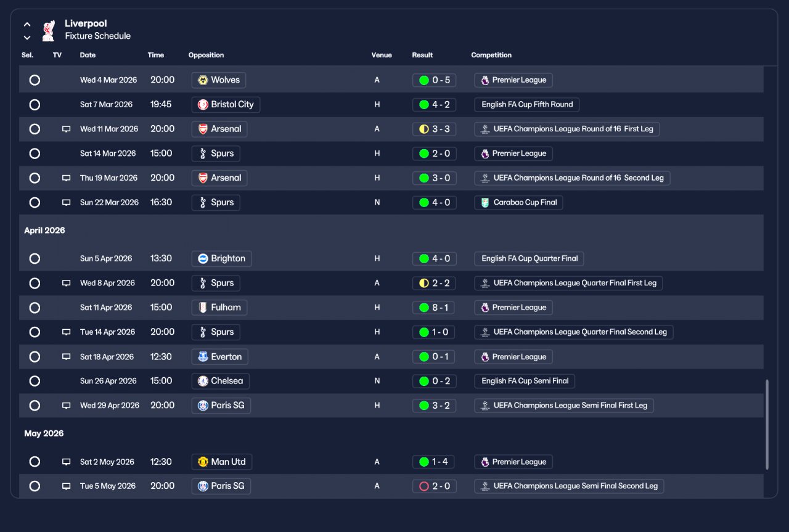The image size is (789, 532).
Task: Click TV icon for Carabao Cup Final row
Action: pyautogui.click(x=66, y=203)
